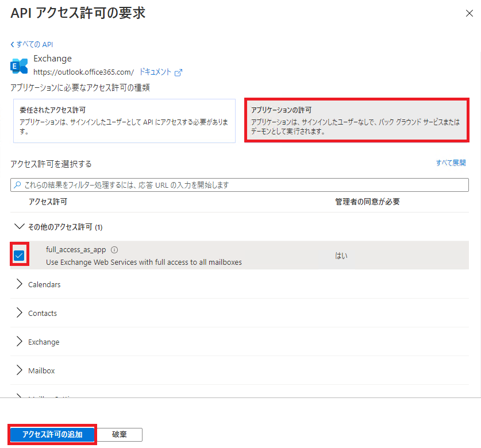Image resolution: width=481 pixels, height=448 pixels.
Task: Click 破棄 button
Action: [x=120, y=435]
